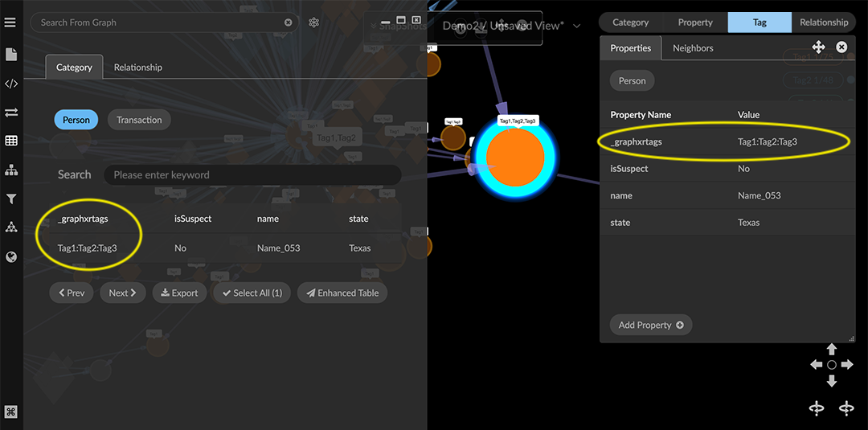Click the transform arrows icon in sidebar
The width and height of the screenshot is (868, 430).
point(11,113)
